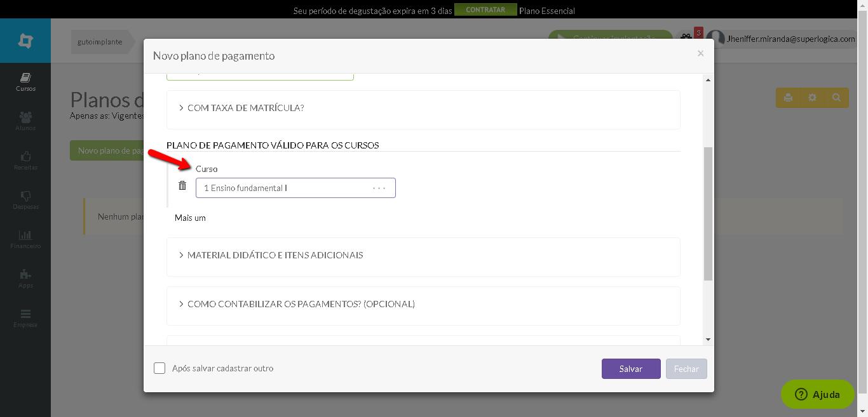The height and width of the screenshot is (417, 868).
Task: Open the Ajuda help button
Action: [x=818, y=394]
